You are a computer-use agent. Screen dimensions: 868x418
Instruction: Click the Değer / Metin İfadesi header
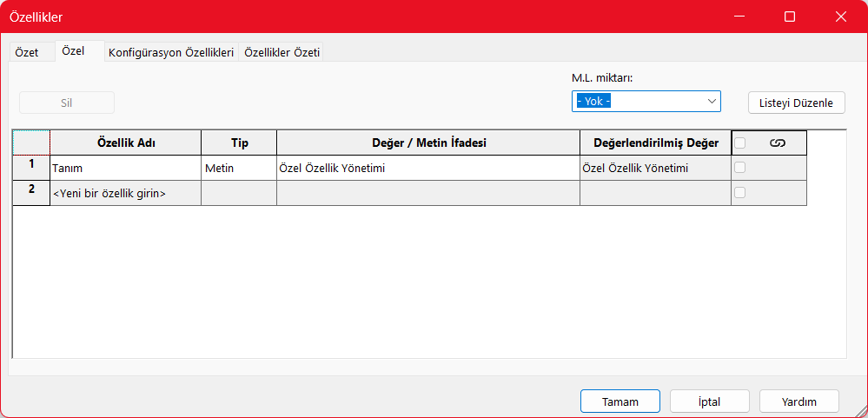pos(428,143)
